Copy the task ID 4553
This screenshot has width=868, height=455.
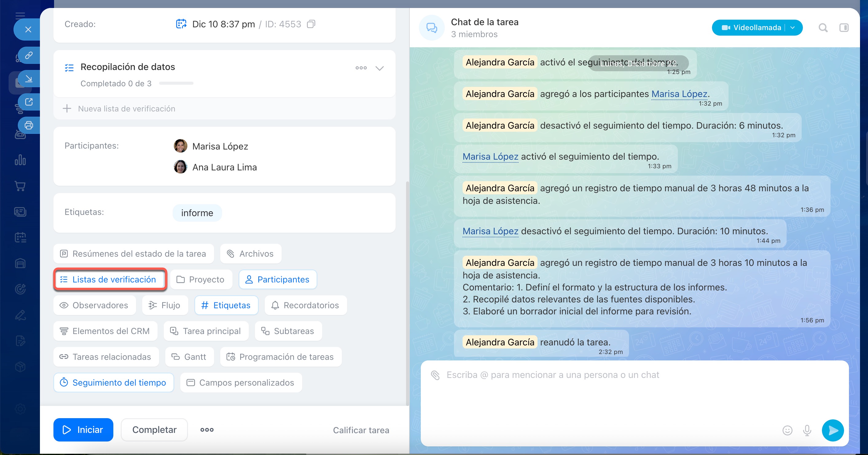pyautogui.click(x=311, y=24)
